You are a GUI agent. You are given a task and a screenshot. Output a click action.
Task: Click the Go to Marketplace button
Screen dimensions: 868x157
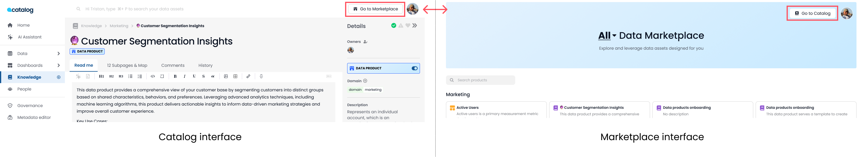click(x=375, y=9)
